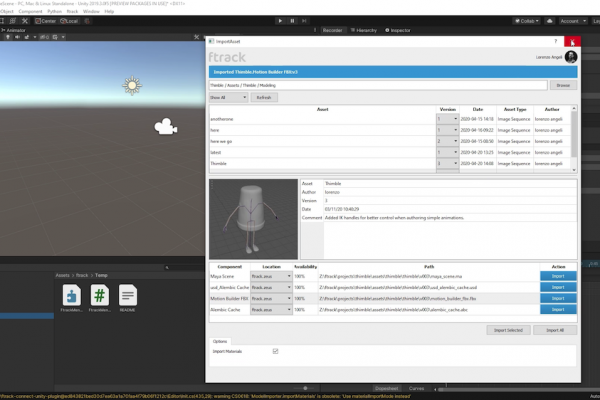Image resolution: width=600 pixels, height=400 pixels.
Task: Select the 'here we go' asset row
Action: point(390,141)
